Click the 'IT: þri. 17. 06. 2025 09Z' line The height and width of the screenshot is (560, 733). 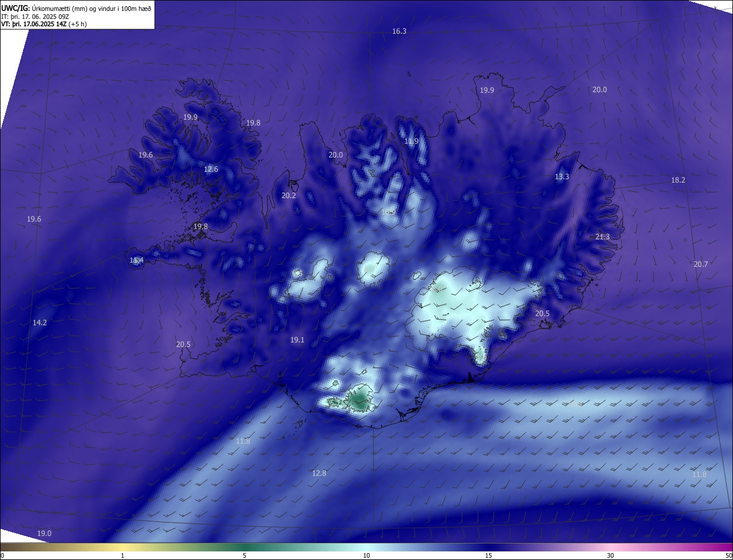tap(35, 16)
